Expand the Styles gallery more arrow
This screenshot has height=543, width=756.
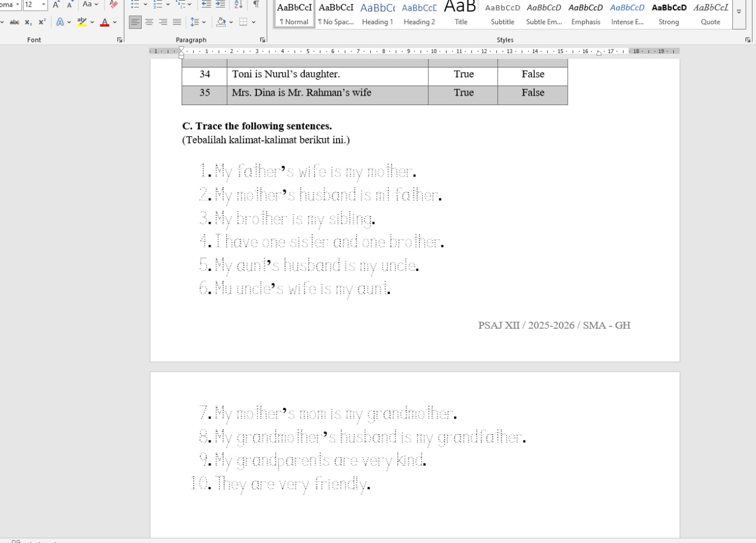pyautogui.click(x=739, y=12)
